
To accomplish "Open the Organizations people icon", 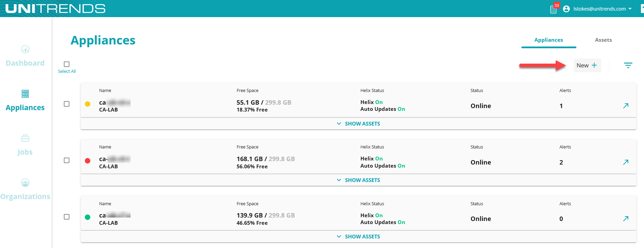I will [x=25, y=183].
